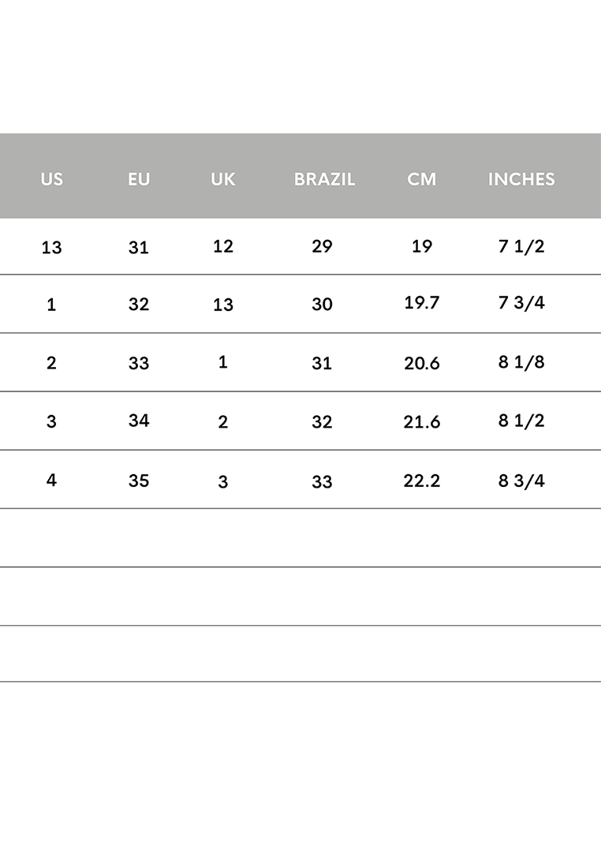Image resolution: width=601 pixels, height=868 pixels.
Task: Click the 8 3/4 inches value
Action: point(521,481)
